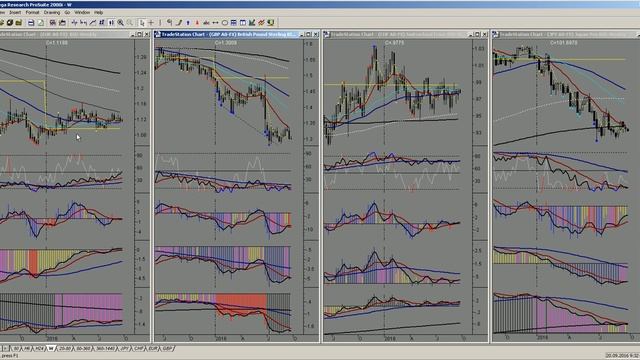The height and width of the screenshot is (360, 640).
Task: Select the pointer arrow tool
Action: click(142, 22)
